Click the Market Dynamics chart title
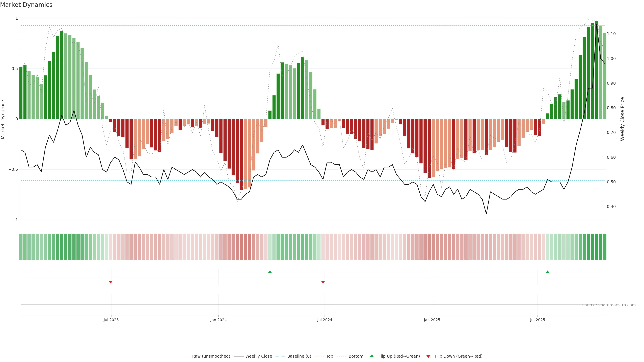The height and width of the screenshot is (362, 644). coord(26,5)
